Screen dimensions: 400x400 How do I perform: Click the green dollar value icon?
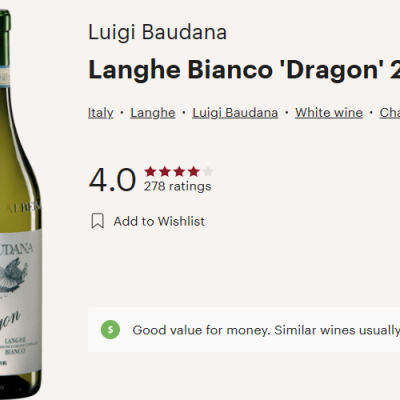pyautogui.click(x=110, y=330)
